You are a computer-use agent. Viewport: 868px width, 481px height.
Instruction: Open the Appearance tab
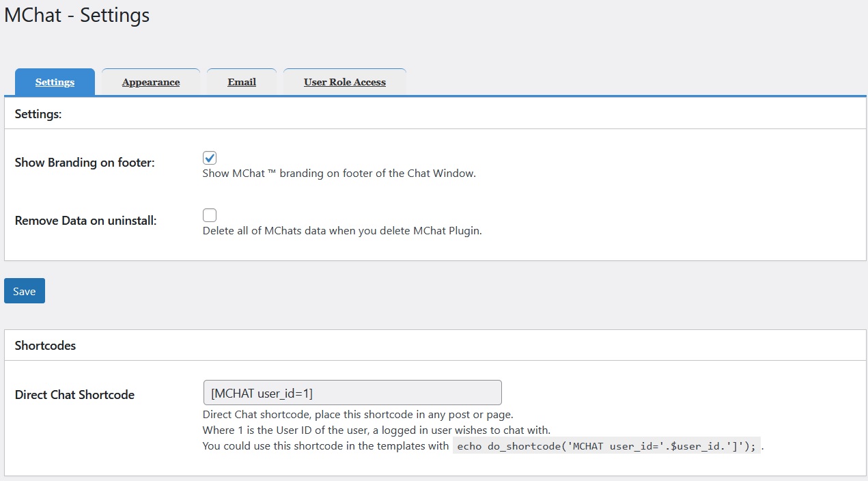coord(151,82)
